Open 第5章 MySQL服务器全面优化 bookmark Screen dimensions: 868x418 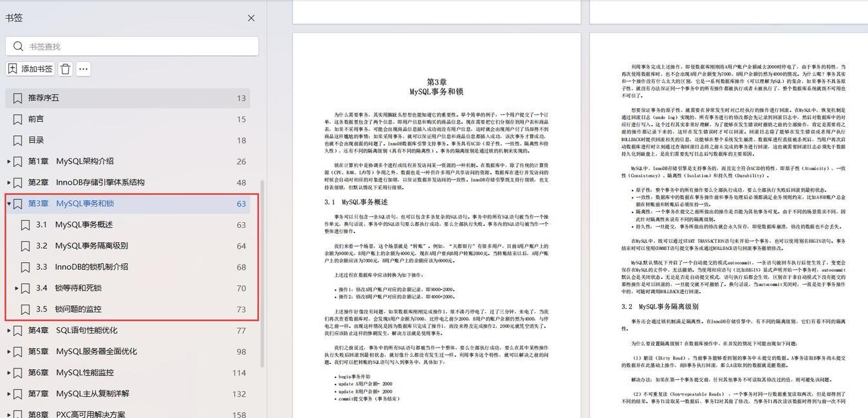coord(82,352)
